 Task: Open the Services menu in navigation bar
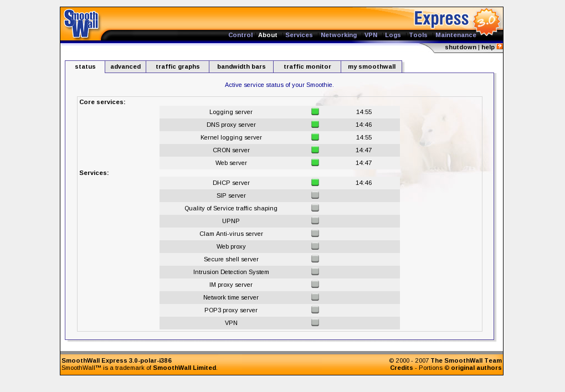click(x=299, y=35)
